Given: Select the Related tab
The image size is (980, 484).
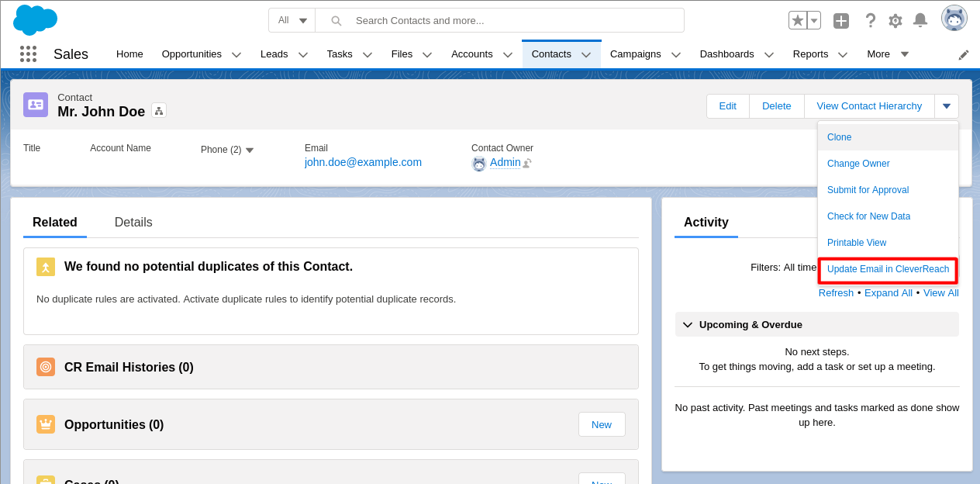Looking at the screenshot, I should (55, 223).
